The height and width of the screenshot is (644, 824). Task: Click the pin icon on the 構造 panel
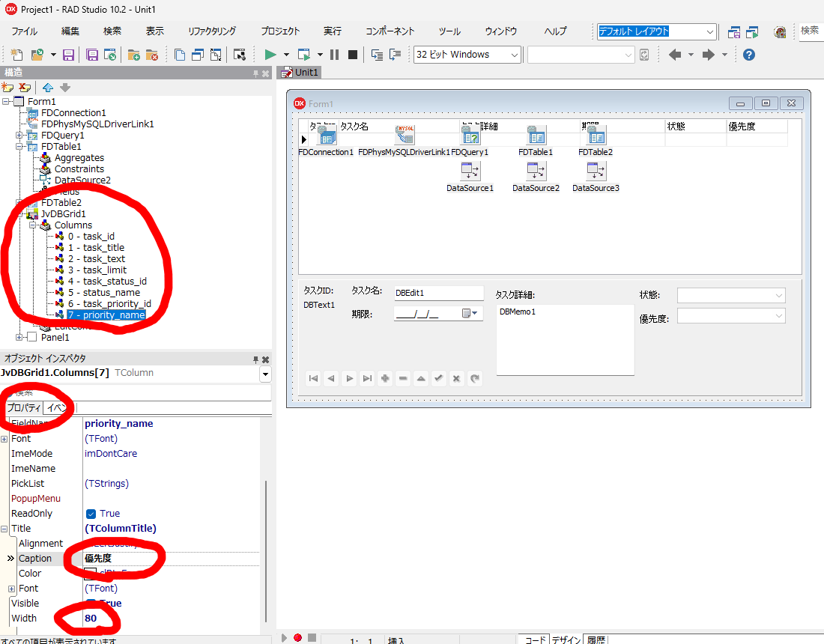point(255,73)
